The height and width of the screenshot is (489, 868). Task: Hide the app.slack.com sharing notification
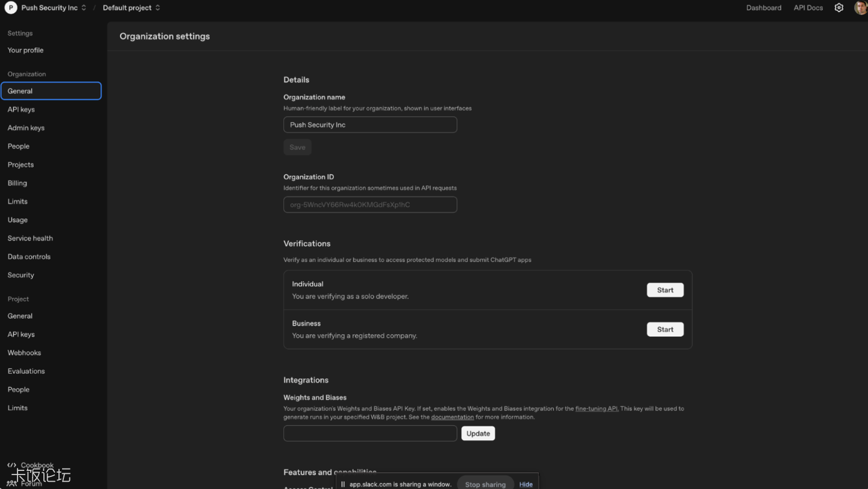point(526,484)
